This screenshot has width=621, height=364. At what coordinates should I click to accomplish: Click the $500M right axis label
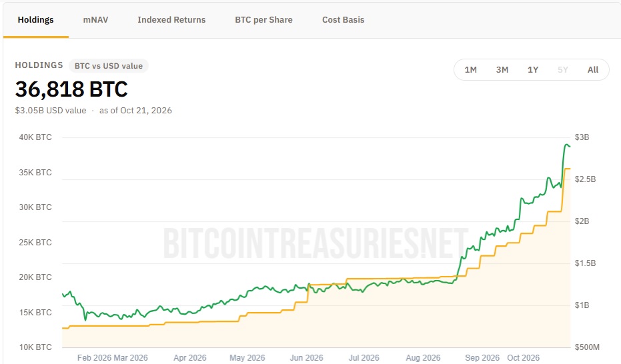tap(588, 347)
